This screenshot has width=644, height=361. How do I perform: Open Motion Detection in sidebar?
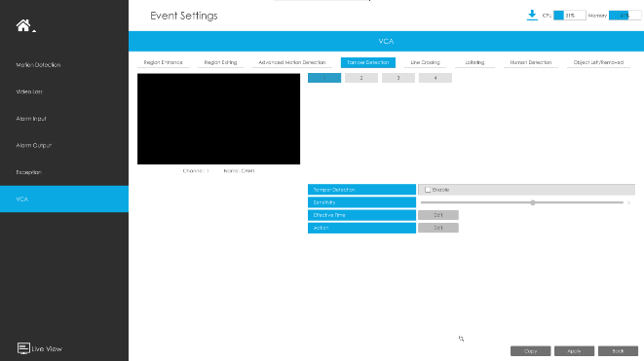pos(38,65)
